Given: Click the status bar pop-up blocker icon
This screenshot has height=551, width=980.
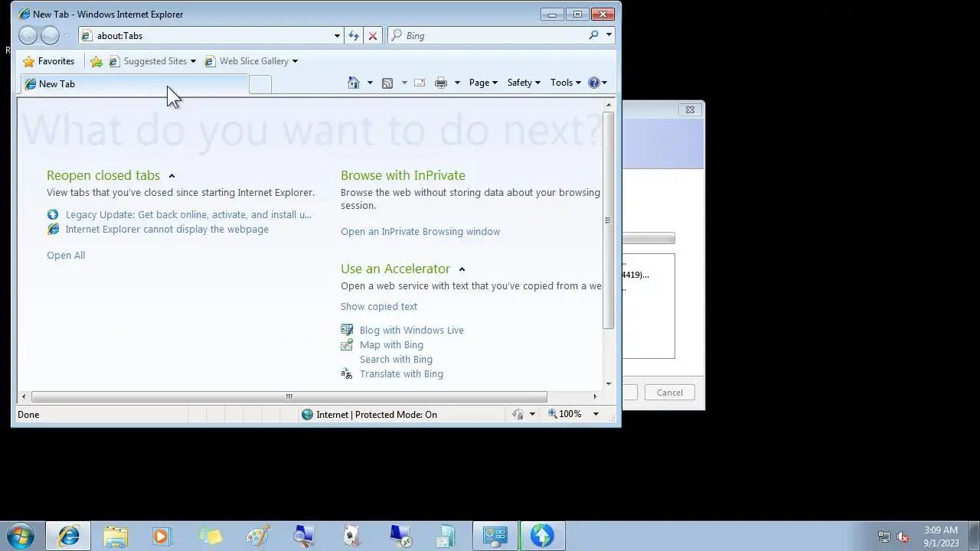Looking at the screenshot, I should click(x=518, y=414).
